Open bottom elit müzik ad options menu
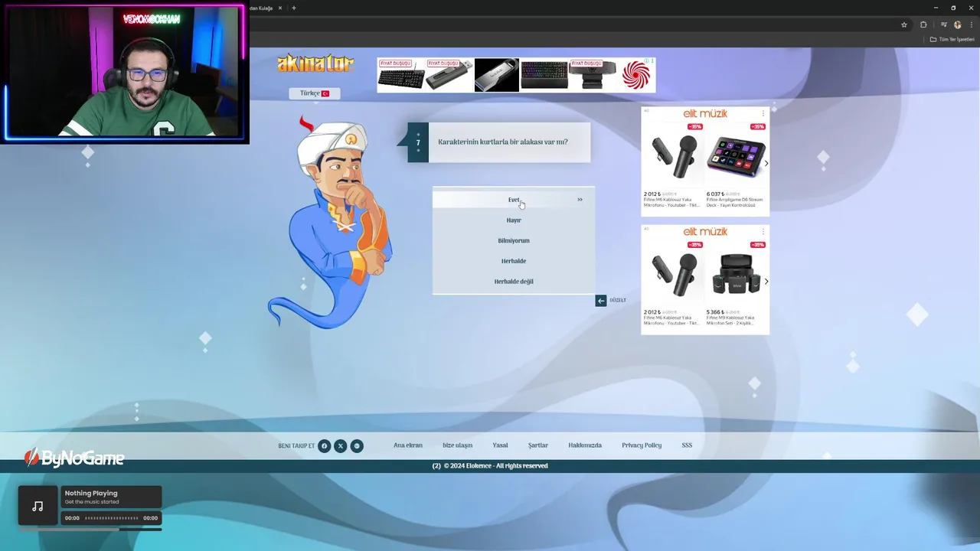The height and width of the screenshot is (551, 980). pos(763,232)
